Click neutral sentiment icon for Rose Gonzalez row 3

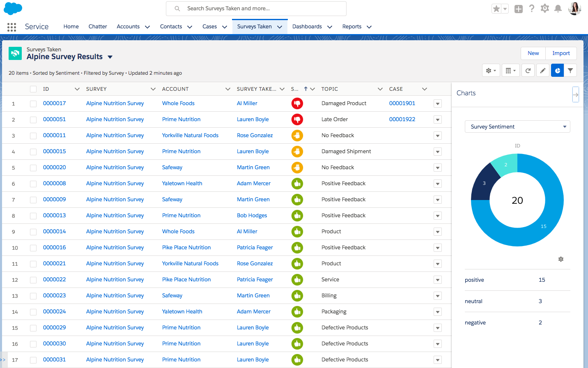[x=297, y=136]
